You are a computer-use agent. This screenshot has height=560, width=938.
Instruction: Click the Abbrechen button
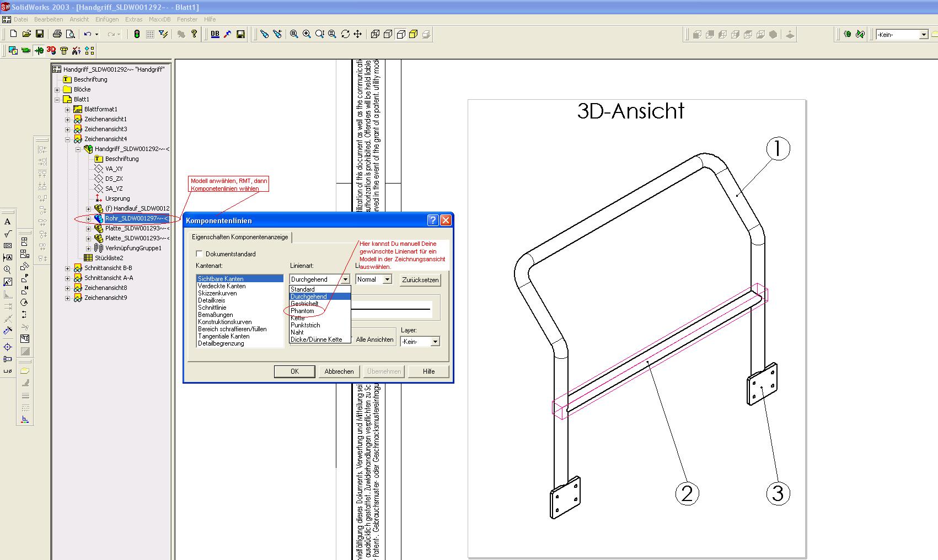[339, 371]
